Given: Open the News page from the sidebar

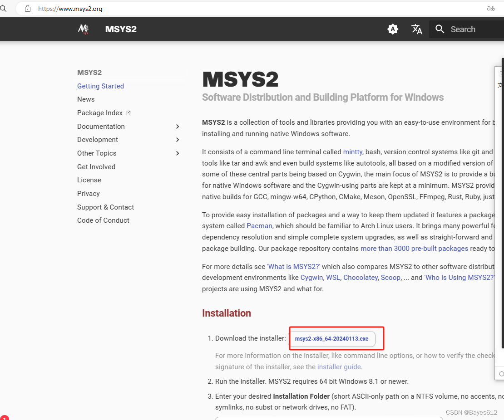Looking at the screenshot, I should 86,99.
